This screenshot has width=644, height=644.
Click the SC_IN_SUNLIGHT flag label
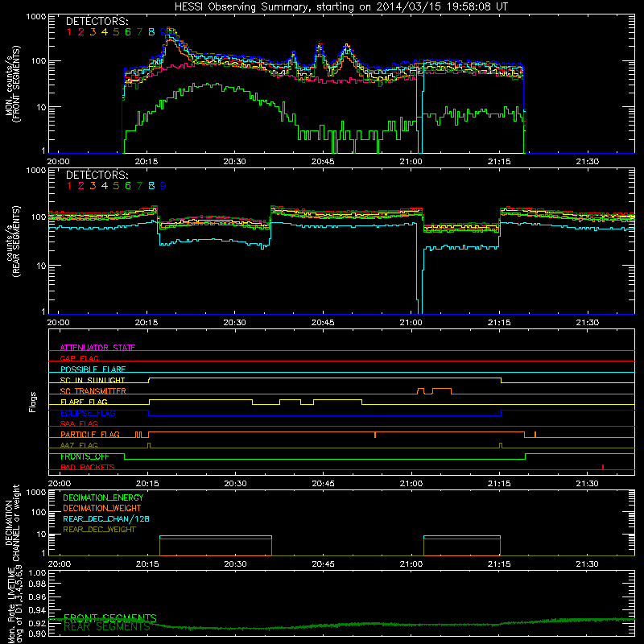93,380
